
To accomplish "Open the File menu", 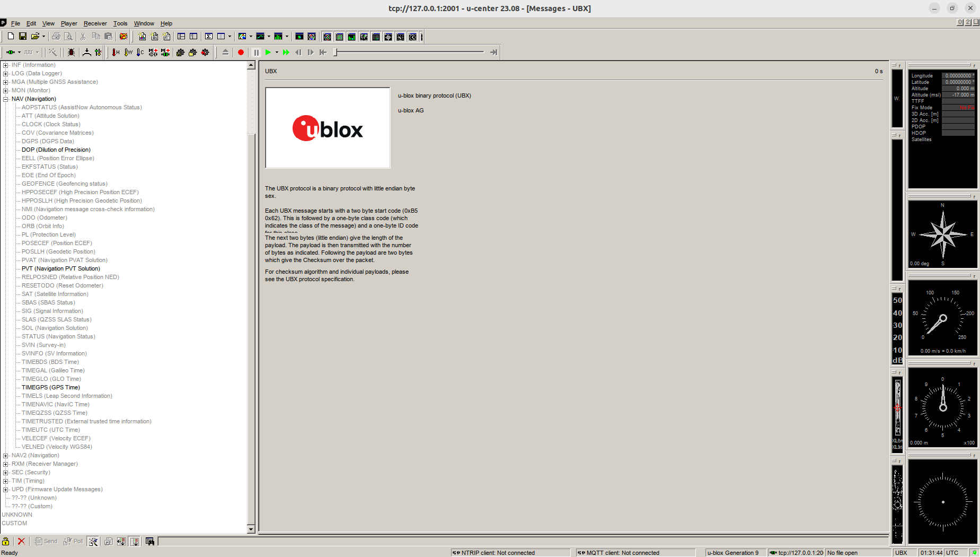I will (15, 23).
